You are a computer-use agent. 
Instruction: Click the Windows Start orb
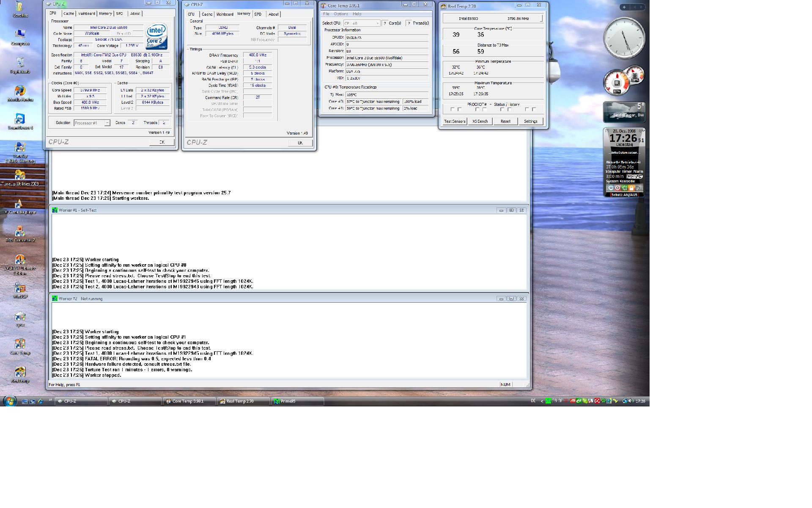click(x=9, y=401)
